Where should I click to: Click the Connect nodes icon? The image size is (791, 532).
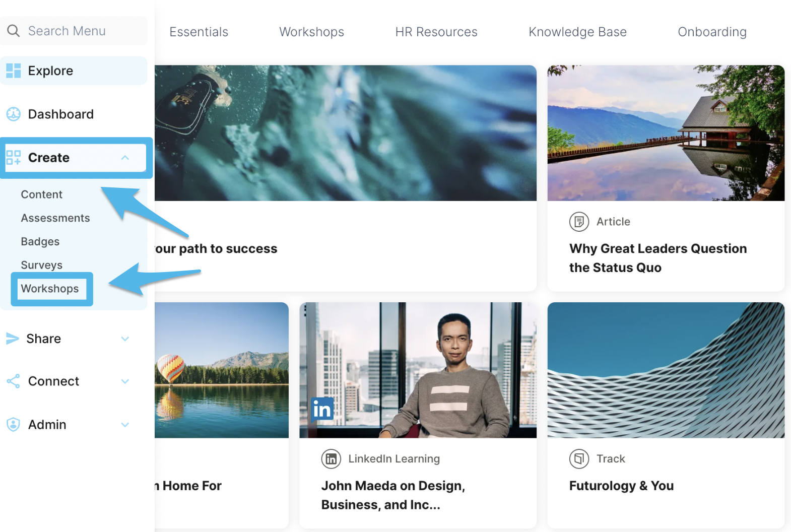click(x=14, y=381)
